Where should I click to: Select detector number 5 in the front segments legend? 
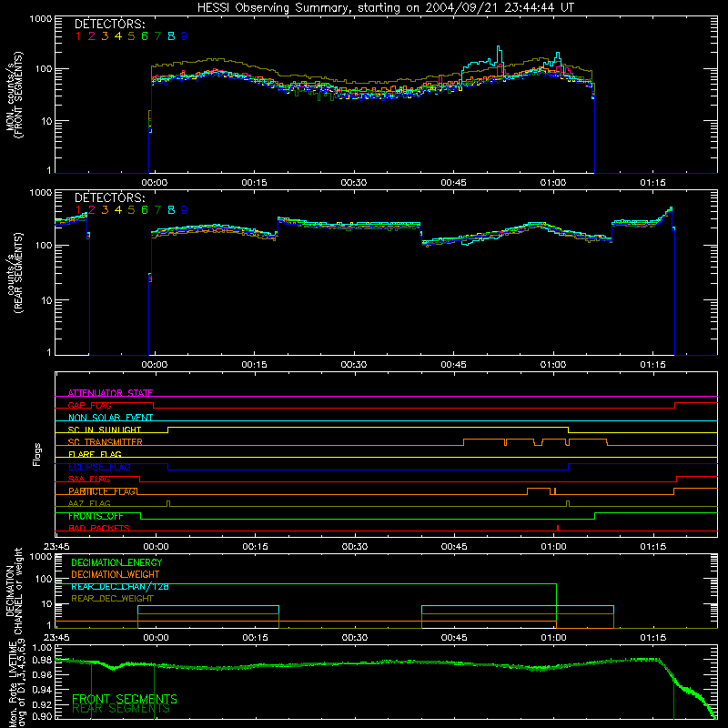coord(131,36)
